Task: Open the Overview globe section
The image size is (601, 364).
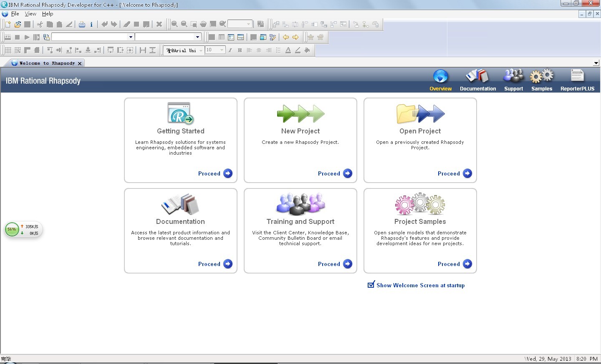Action: 441,80
